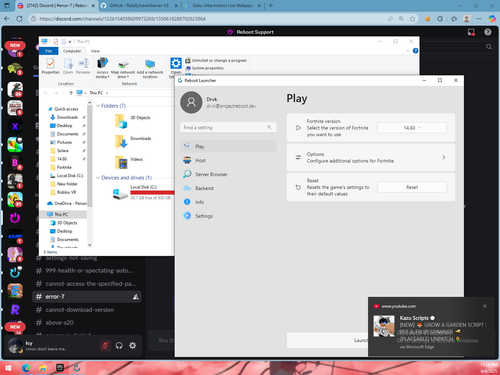Viewport: 500px width, 375px height.
Task: Toggle Discord deafen headphones icon
Action: [119, 346]
